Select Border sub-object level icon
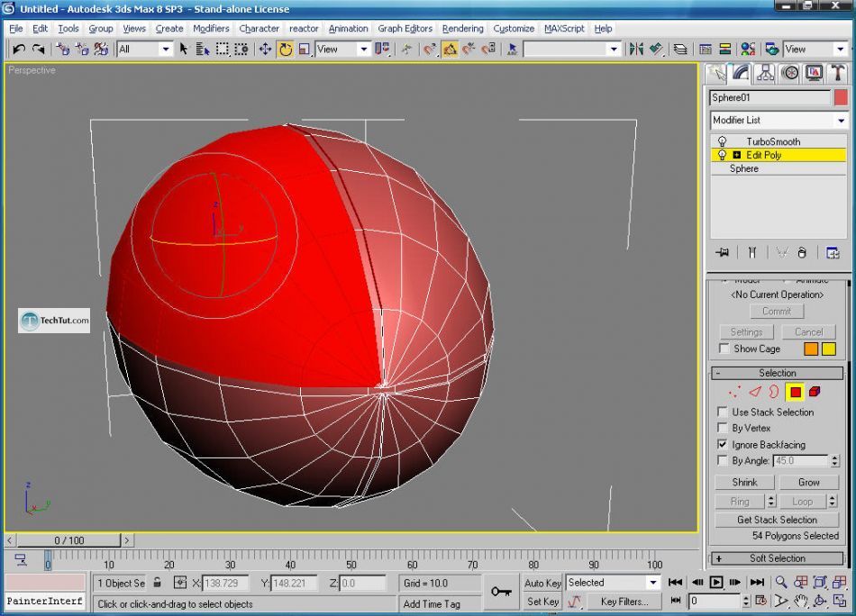The height and width of the screenshot is (616, 856). (774, 392)
